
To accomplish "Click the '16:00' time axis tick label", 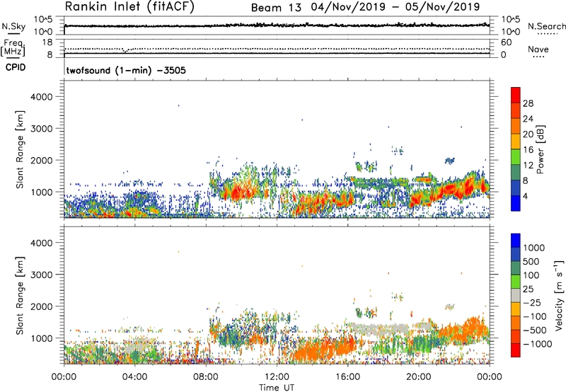I will [347, 377].
